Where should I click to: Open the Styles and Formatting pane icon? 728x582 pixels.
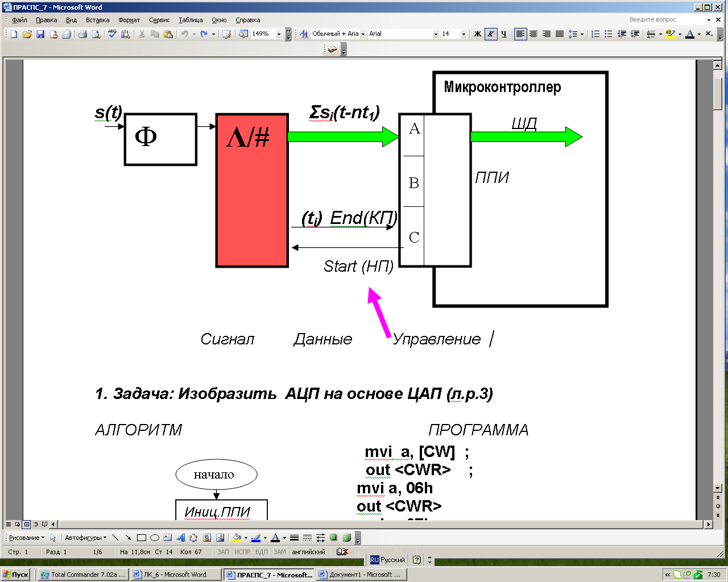[x=304, y=34]
